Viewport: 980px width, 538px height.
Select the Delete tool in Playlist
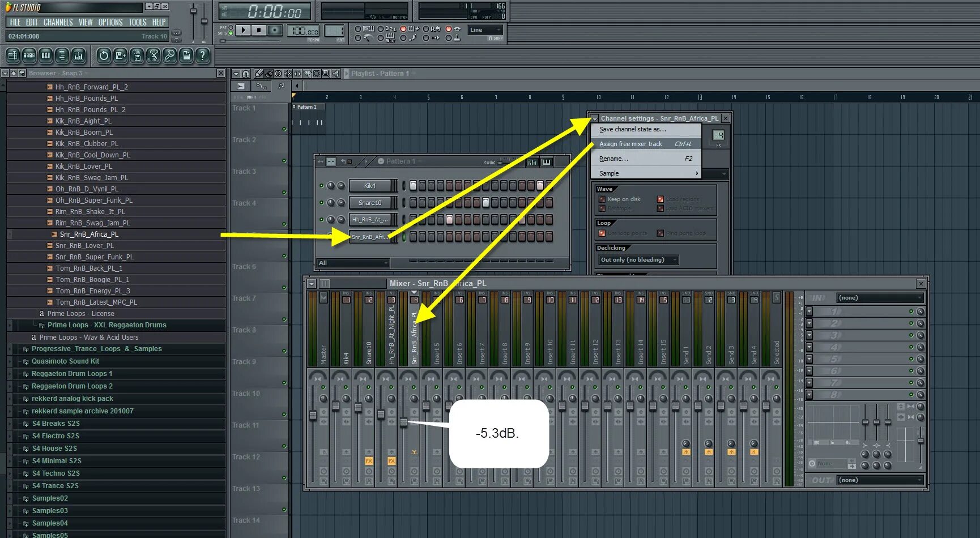(278, 74)
